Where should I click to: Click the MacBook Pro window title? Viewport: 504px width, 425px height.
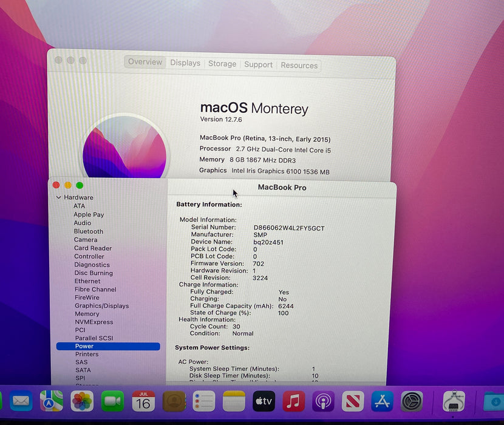pyautogui.click(x=282, y=188)
